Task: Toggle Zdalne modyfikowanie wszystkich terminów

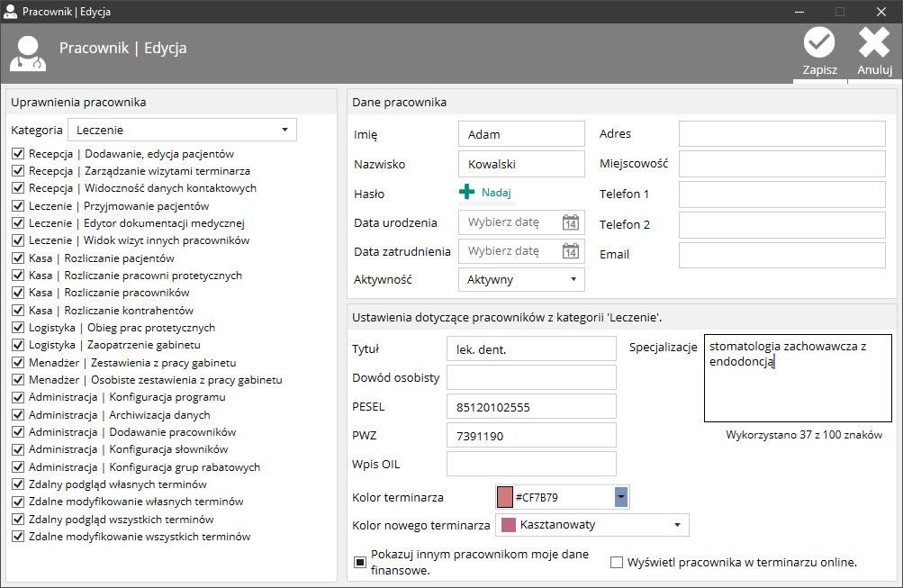Action: [18, 537]
